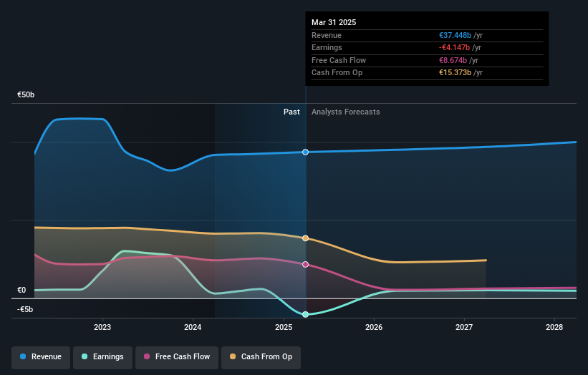Click the blue Revenue legend dot
The image size is (588, 375).
coord(23,356)
